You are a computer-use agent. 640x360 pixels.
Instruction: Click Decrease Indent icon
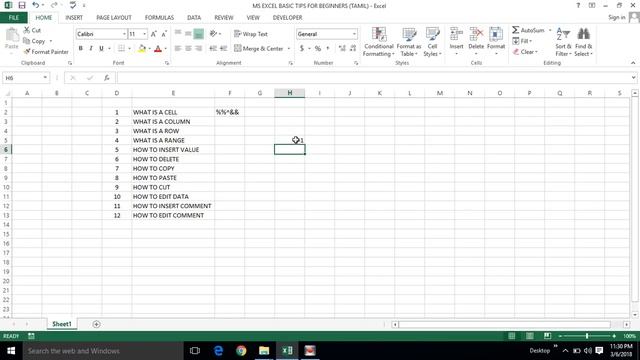click(213, 49)
